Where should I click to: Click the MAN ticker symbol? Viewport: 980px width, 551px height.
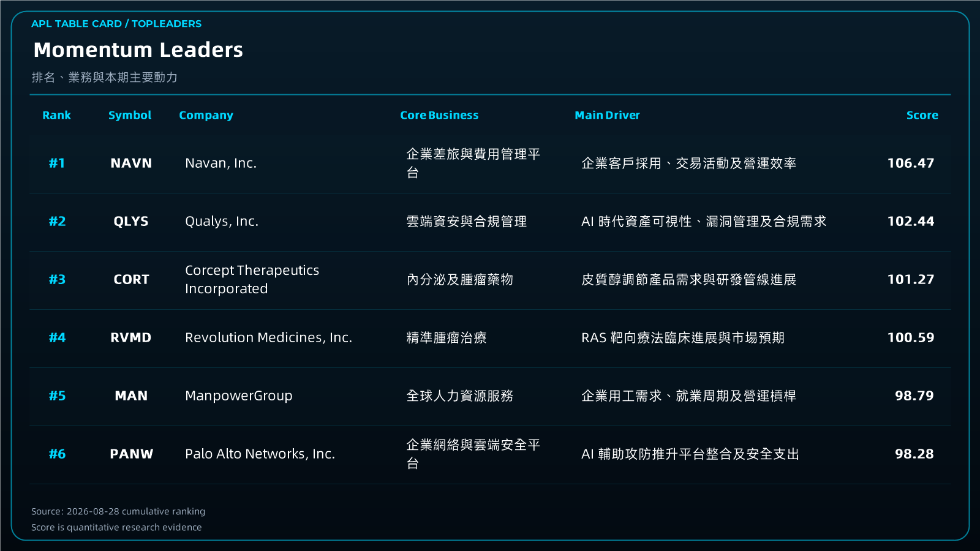point(131,396)
